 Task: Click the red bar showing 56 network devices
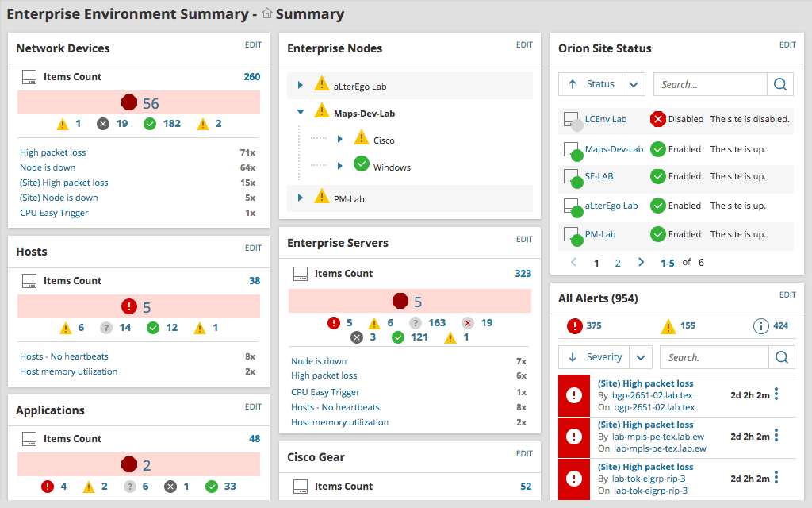(139, 103)
